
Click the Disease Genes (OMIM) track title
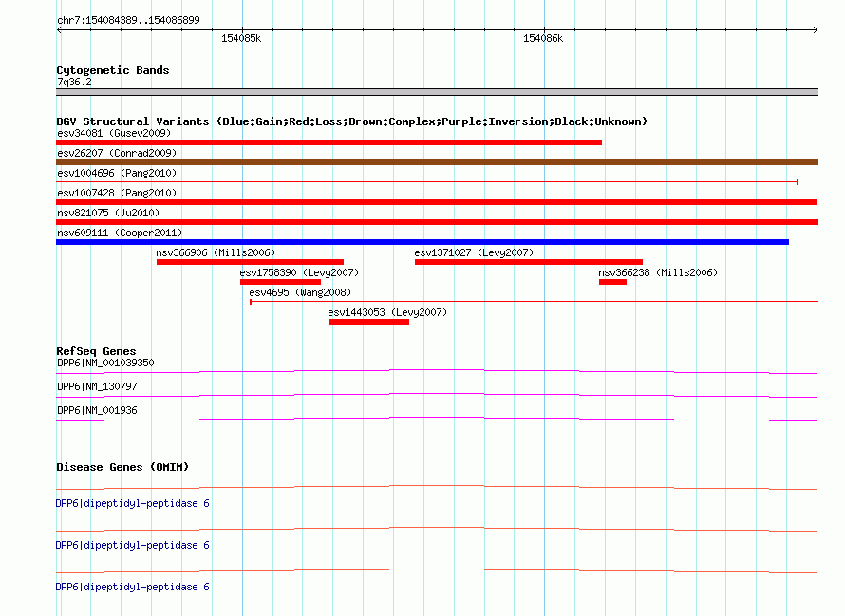[x=122, y=467]
